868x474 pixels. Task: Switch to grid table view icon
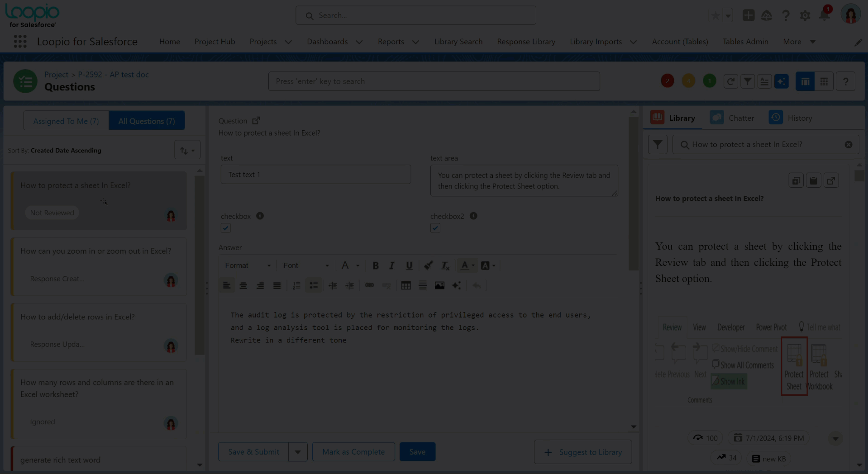824,81
